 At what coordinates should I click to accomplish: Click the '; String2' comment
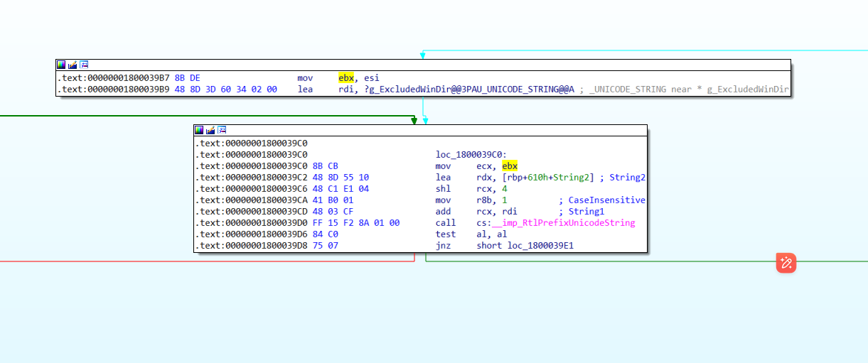623,178
